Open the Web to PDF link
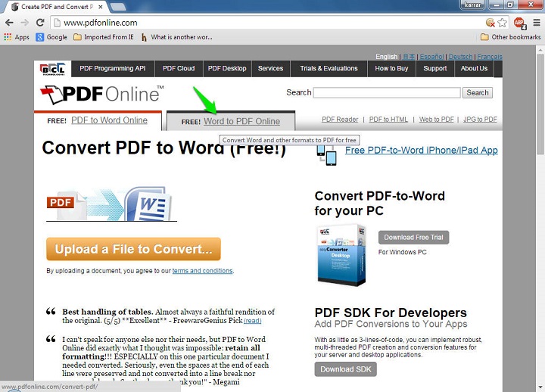This screenshot has height=392, width=545. pos(437,120)
